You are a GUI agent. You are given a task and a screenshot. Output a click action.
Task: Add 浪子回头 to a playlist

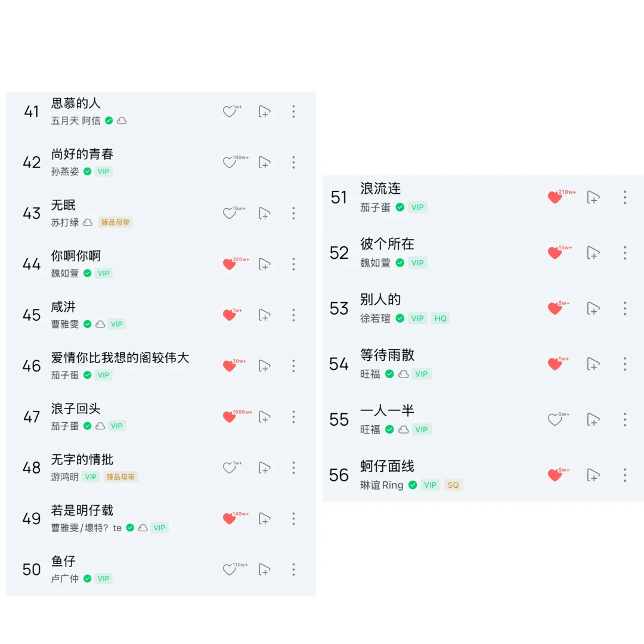265,417
